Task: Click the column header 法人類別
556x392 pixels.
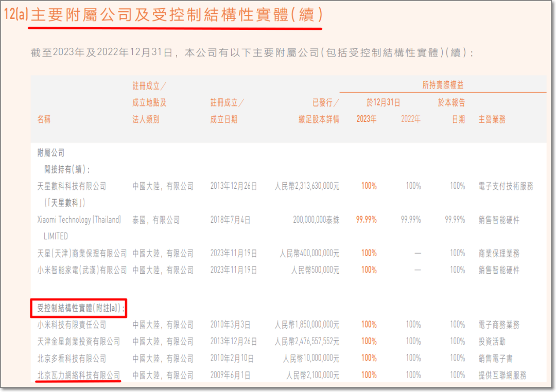Action: pos(146,119)
